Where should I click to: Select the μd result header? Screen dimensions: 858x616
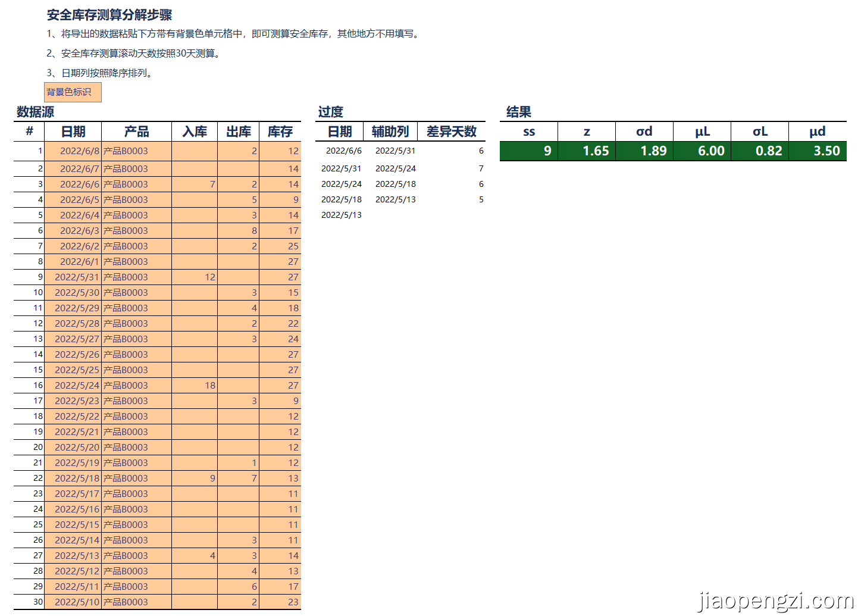(x=818, y=132)
